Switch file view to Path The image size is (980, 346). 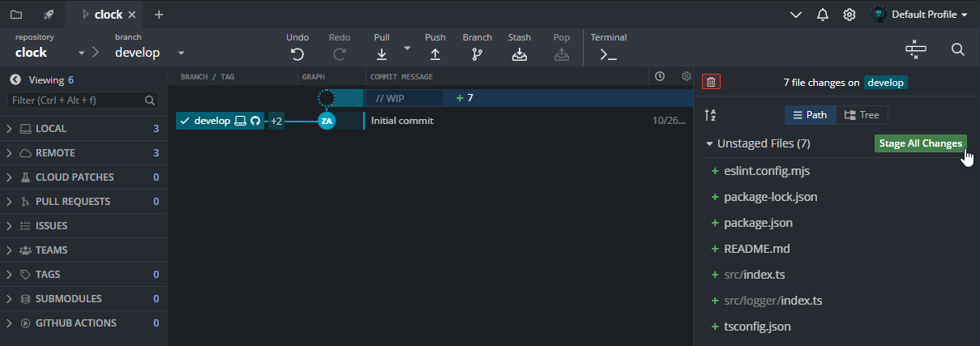coord(810,115)
